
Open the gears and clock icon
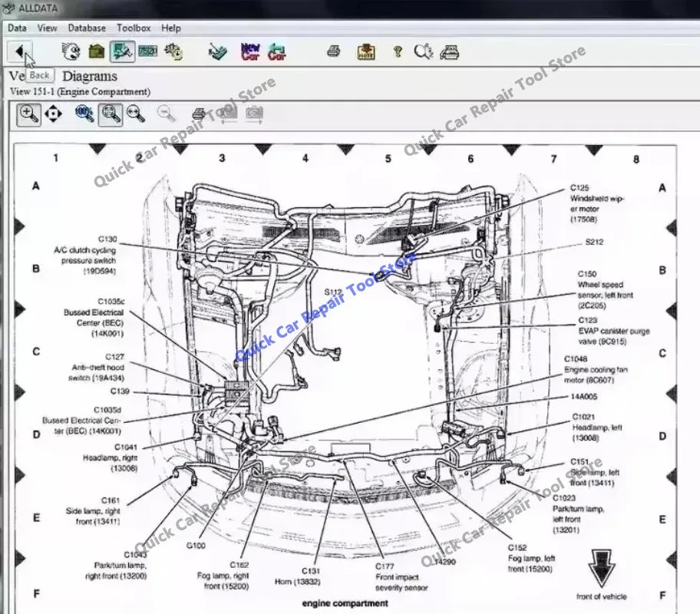[x=173, y=51]
